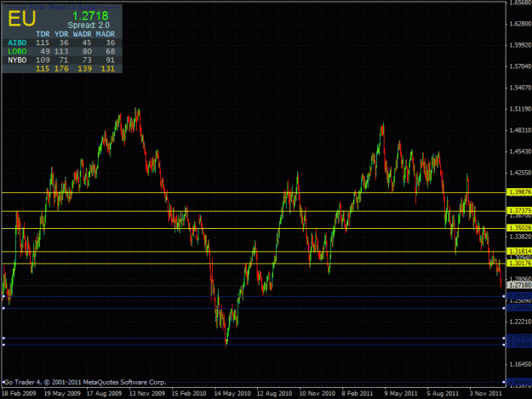Image resolution: width=532 pixels, height=399 pixels.
Task: Select the yellow horizontal line at 1.39876
Action: tap(254, 192)
